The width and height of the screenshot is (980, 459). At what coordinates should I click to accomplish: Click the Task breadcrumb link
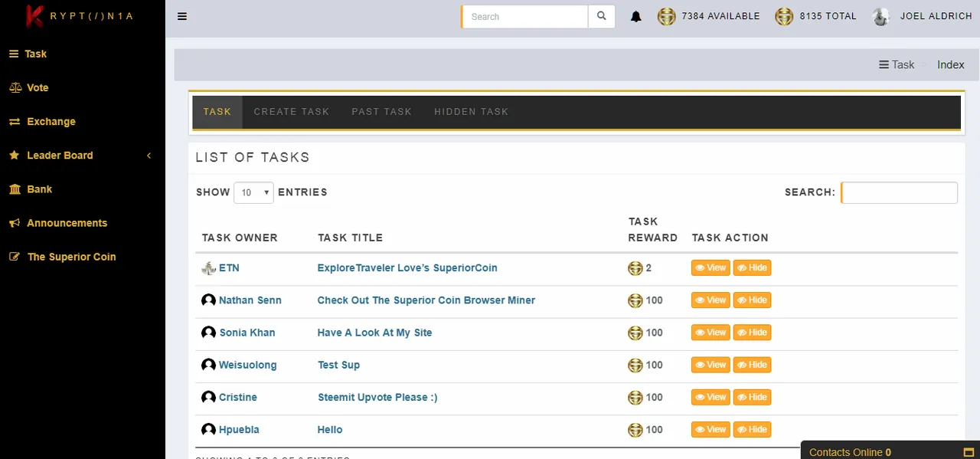coord(897,64)
